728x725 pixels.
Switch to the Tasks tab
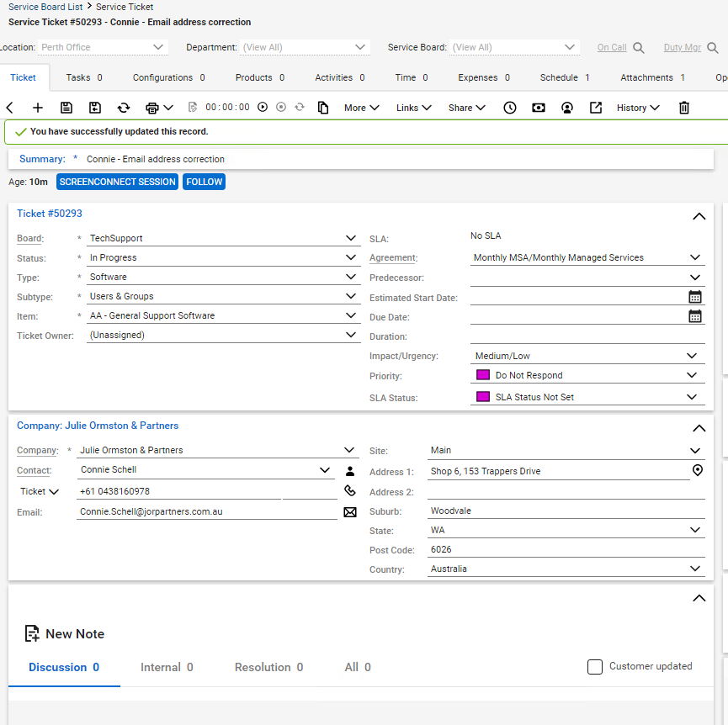pyautogui.click(x=84, y=77)
